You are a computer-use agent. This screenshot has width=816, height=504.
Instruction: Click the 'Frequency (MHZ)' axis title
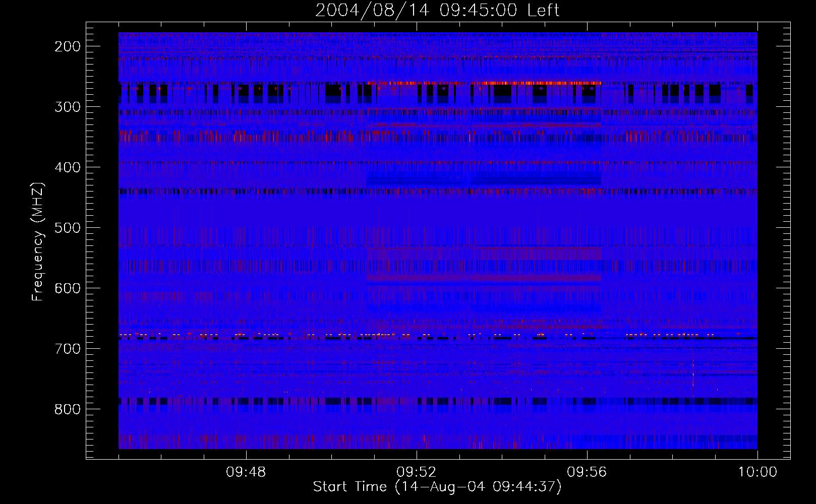coord(38,241)
